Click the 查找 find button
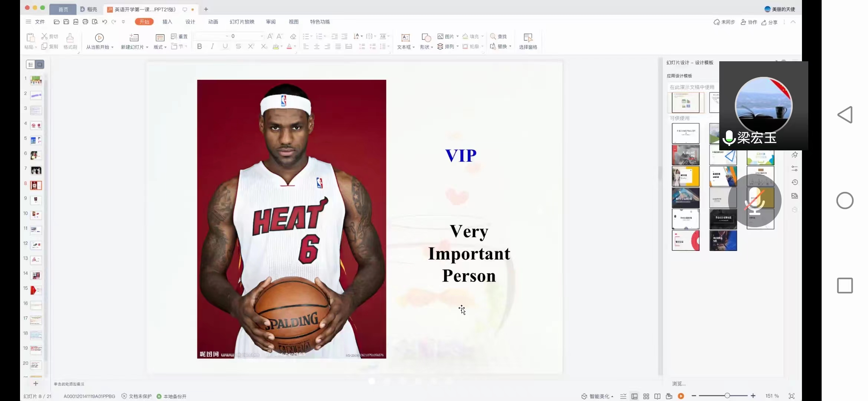Viewport: 868px width, 401px height. coord(498,36)
